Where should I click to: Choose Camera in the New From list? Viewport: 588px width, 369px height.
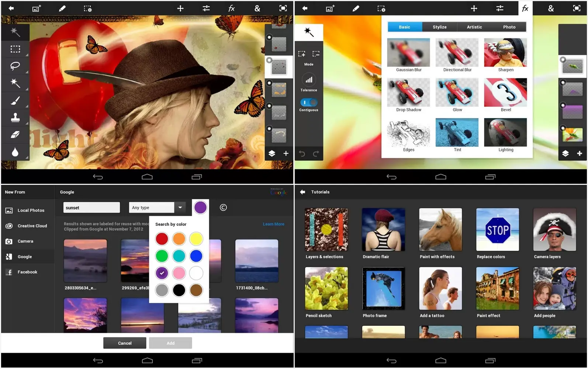click(28, 241)
